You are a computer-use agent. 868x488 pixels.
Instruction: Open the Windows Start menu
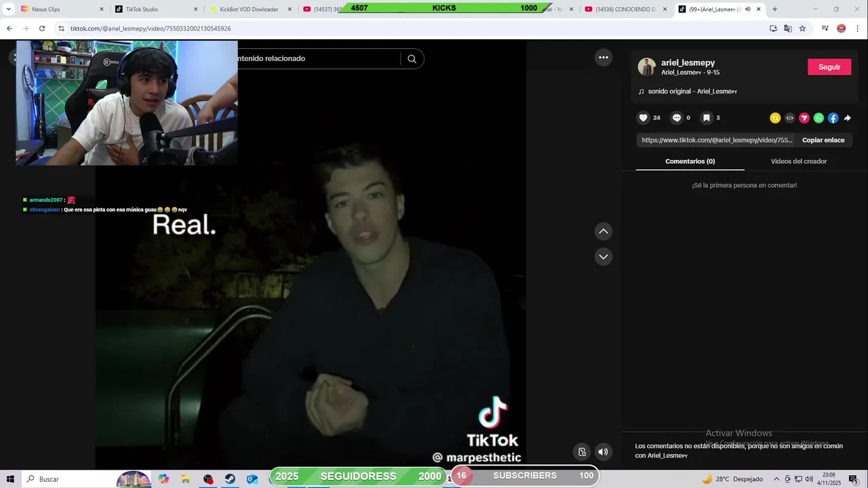pyautogui.click(x=10, y=479)
